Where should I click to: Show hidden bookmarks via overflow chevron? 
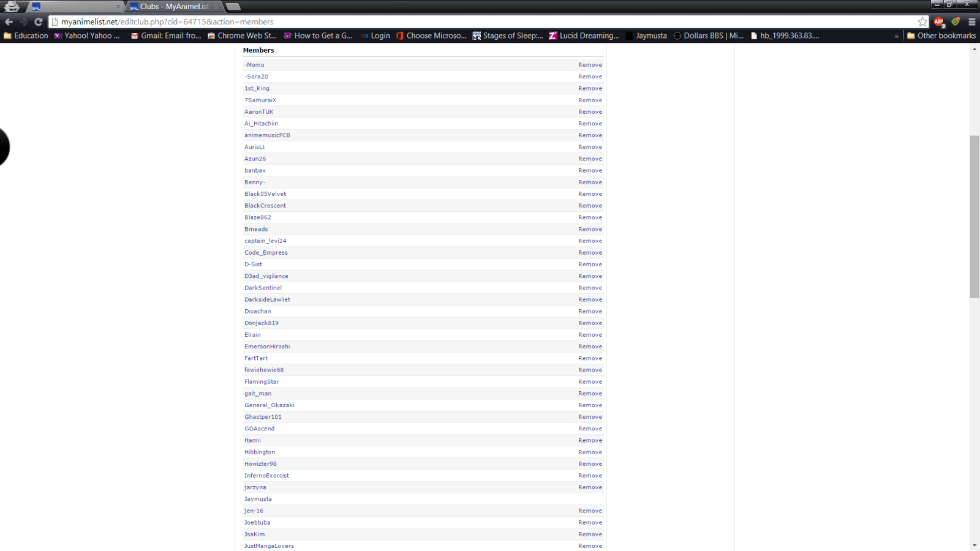897,36
